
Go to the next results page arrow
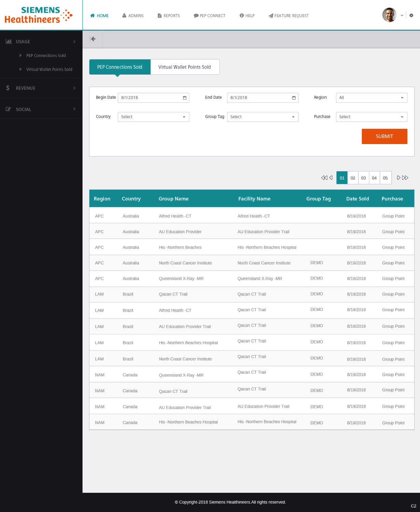click(x=398, y=178)
